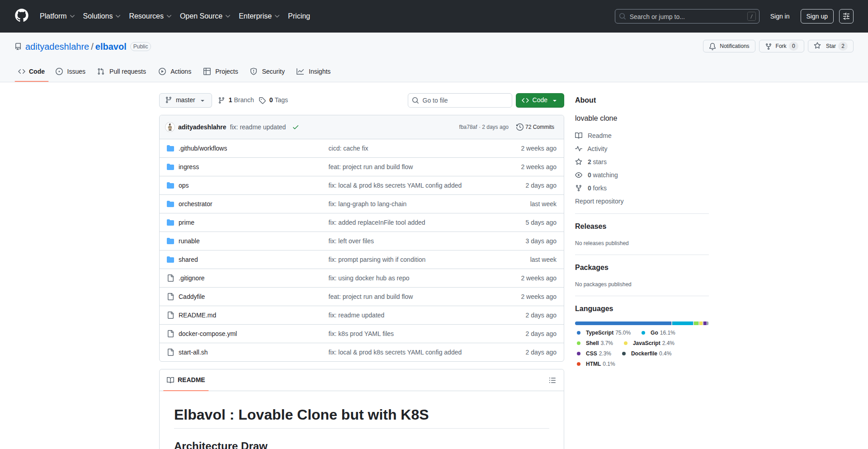Screen dimensions: 868x449
Task: Click the Activity pulse icon
Action: click(579, 148)
